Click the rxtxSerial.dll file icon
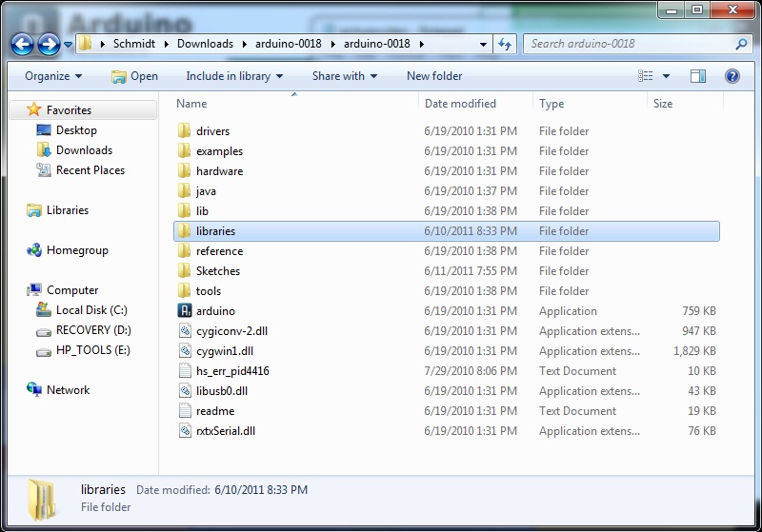Screen dimensions: 762x532 coord(185,430)
